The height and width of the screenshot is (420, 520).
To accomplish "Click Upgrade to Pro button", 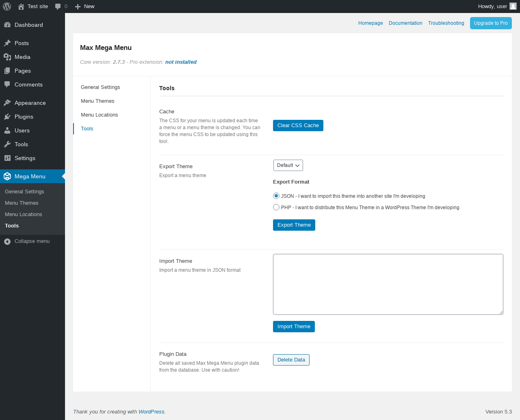I will pyautogui.click(x=491, y=23).
